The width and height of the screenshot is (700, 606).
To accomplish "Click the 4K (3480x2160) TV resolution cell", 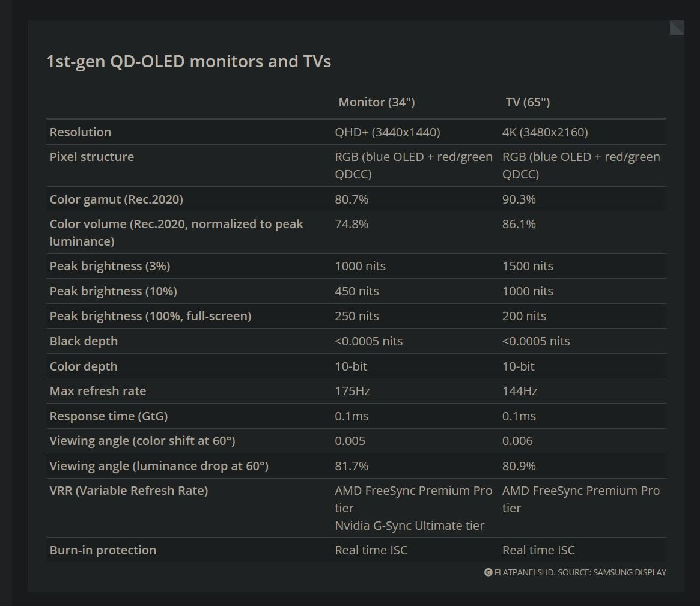I will (x=545, y=132).
